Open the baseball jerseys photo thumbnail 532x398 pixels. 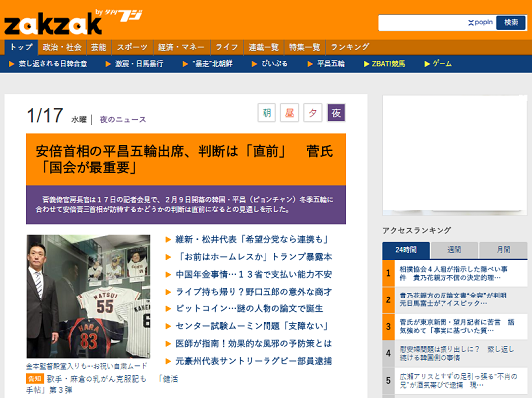(x=89, y=297)
